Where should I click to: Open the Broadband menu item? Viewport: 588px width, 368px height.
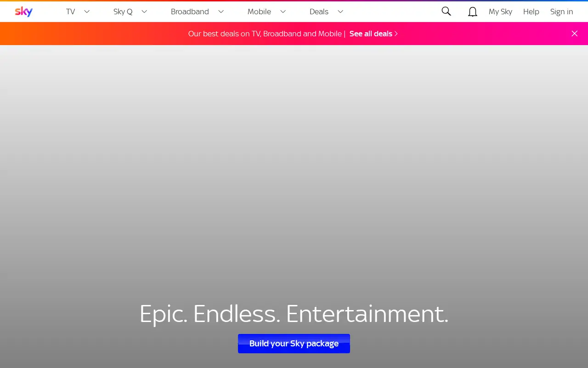[x=190, y=11]
